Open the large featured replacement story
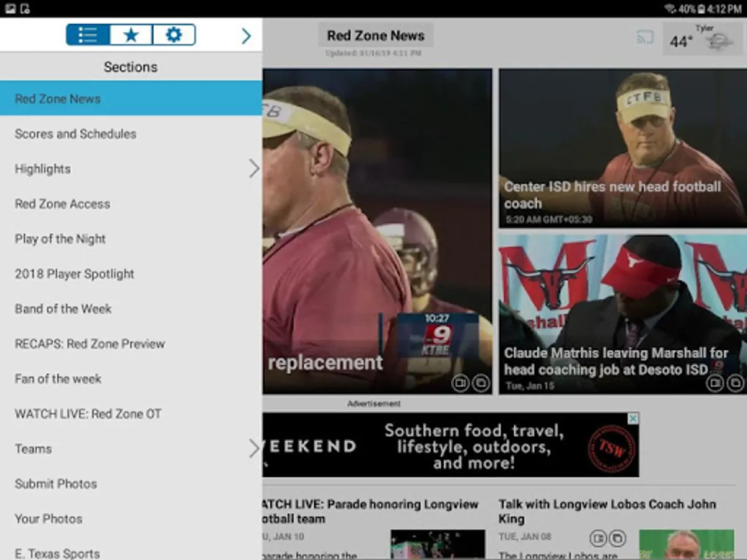Image resolution: width=747 pixels, height=560 pixels. pyautogui.click(x=377, y=231)
